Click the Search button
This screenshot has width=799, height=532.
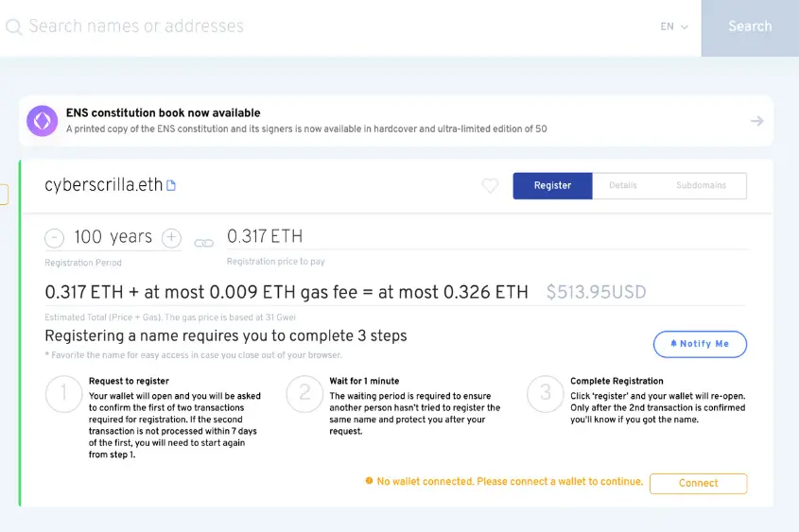pyautogui.click(x=750, y=28)
